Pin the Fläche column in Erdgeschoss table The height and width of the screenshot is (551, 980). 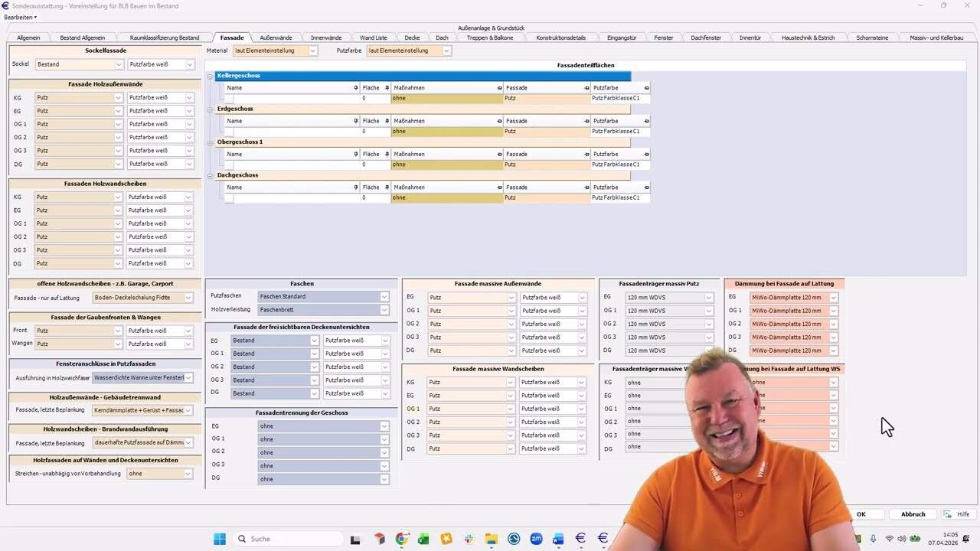click(387, 121)
